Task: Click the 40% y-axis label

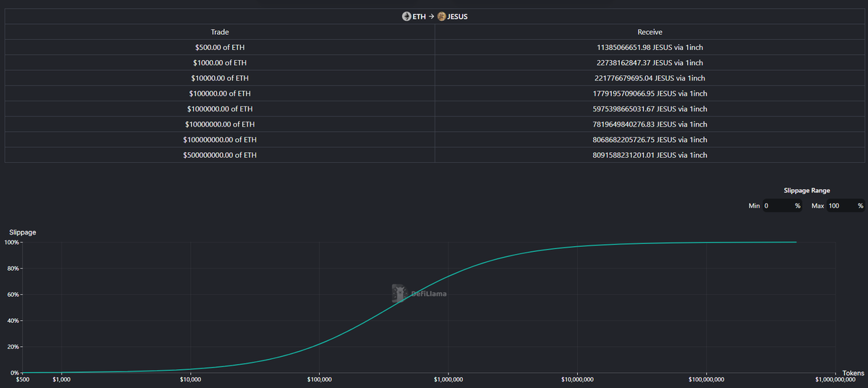Action: click(x=13, y=321)
